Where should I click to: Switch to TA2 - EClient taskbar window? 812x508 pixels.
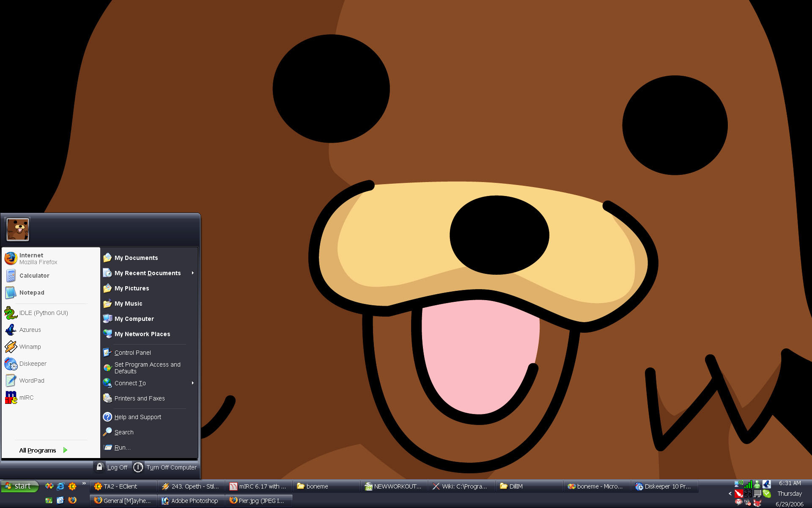point(123,486)
